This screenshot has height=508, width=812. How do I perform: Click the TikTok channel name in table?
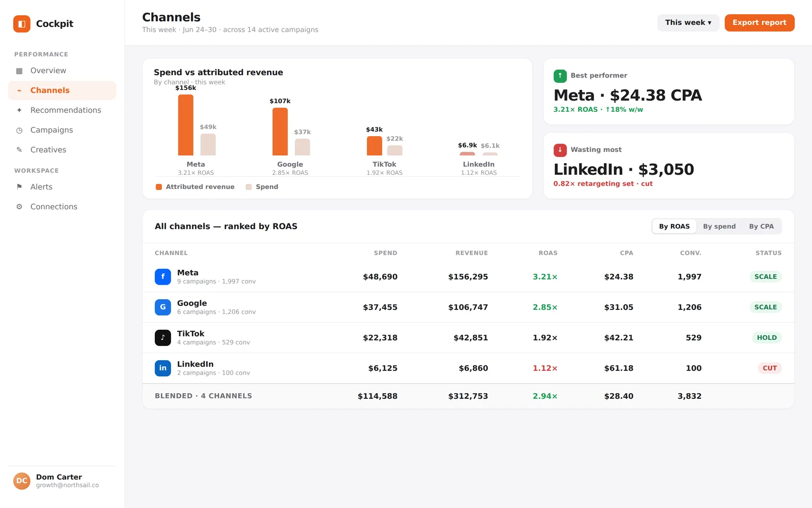[x=191, y=334]
